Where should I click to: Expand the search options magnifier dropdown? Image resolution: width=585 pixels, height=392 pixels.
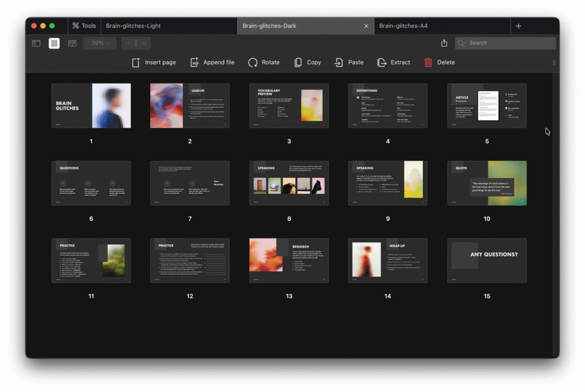coord(463,43)
